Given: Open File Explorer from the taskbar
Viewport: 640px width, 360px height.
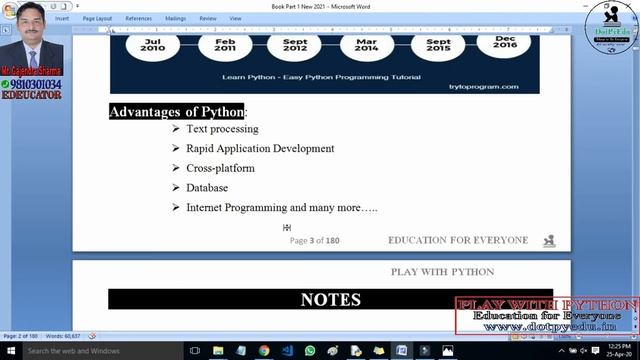Looking at the screenshot, I should point(218,351).
